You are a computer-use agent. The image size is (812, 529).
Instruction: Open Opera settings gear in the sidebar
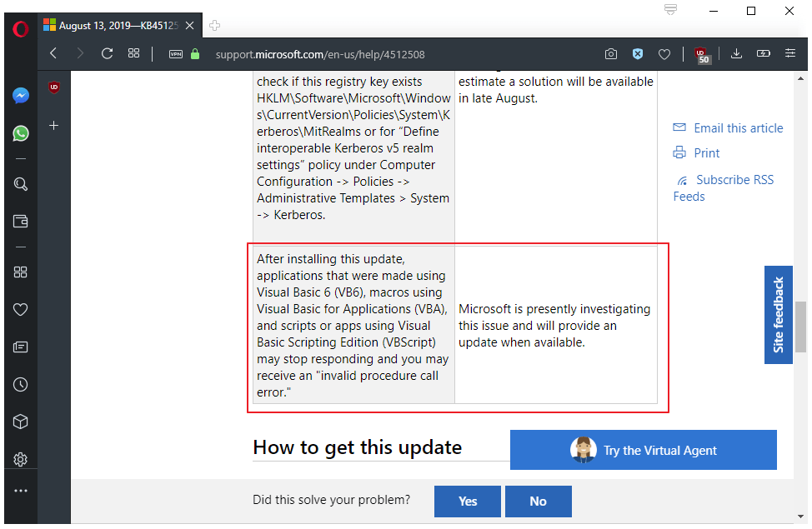pyautogui.click(x=20, y=459)
